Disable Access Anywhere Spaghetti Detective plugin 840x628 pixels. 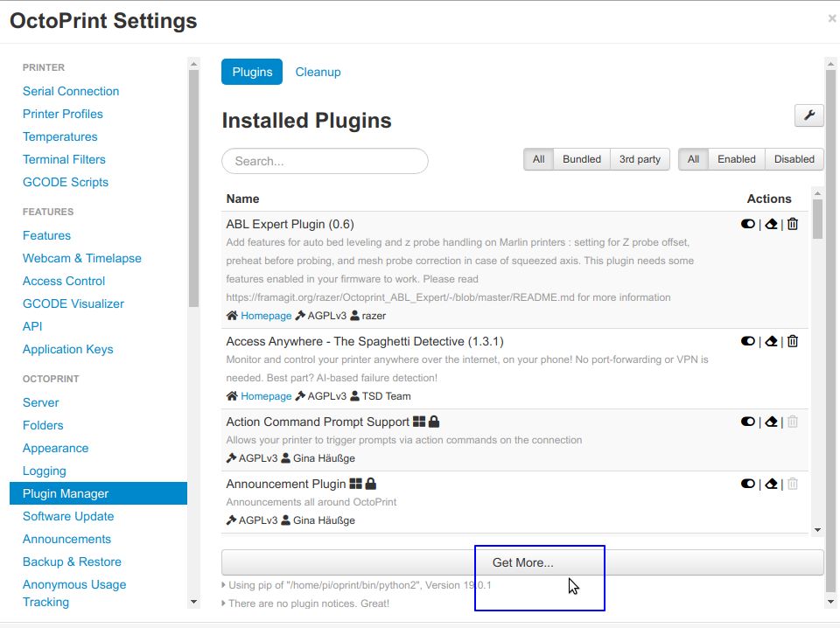(748, 341)
